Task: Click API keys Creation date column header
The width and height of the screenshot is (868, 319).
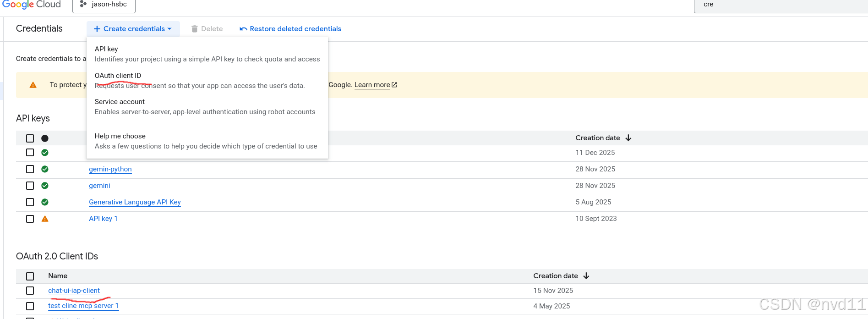Action: [598, 138]
